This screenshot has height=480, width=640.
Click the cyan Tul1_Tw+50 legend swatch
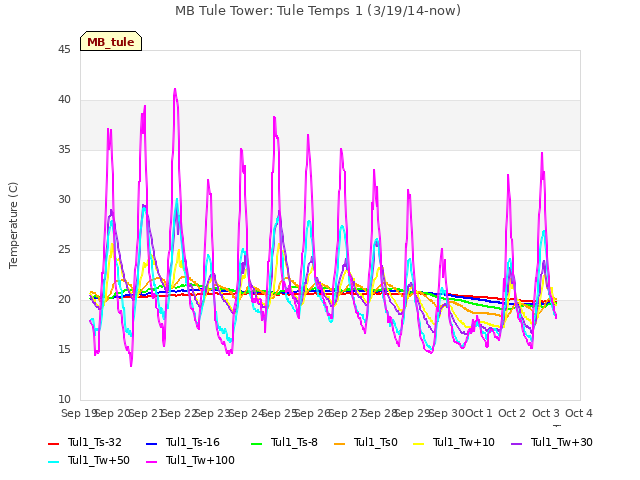tap(54, 461)
